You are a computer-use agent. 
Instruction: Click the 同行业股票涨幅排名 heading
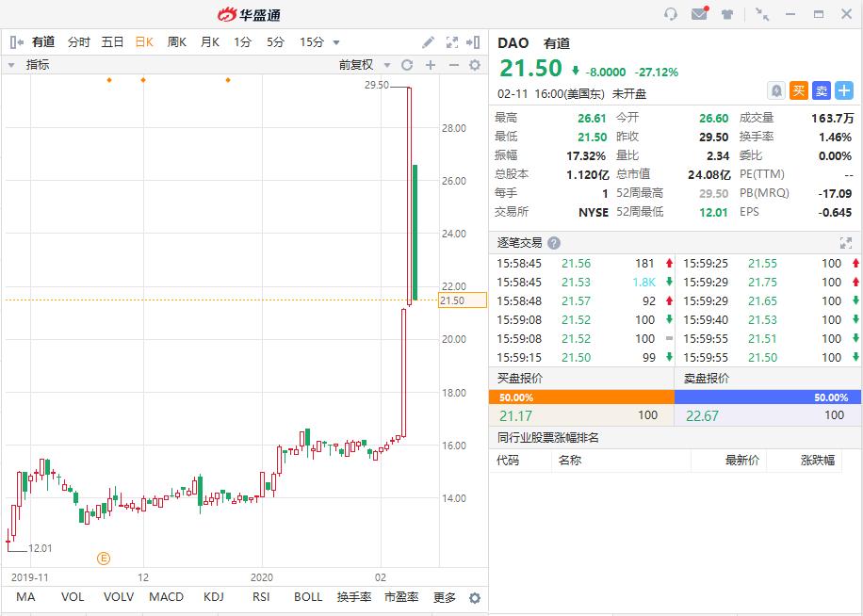pos(547,438)
